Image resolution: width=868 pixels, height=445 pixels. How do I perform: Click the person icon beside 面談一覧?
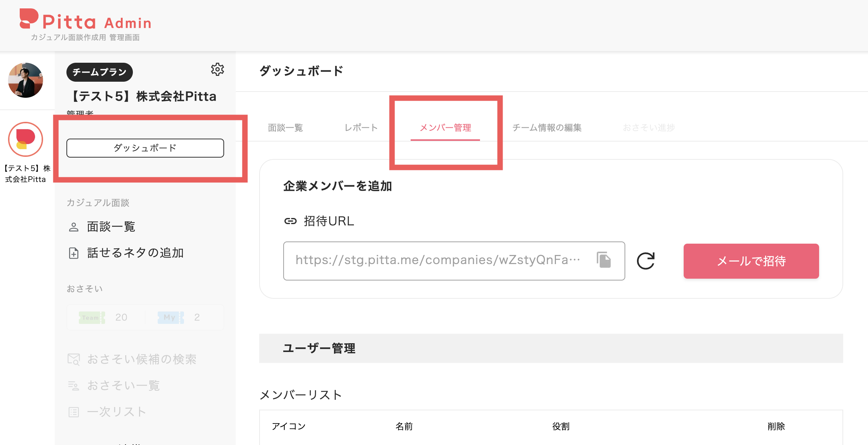click(73, 227)
